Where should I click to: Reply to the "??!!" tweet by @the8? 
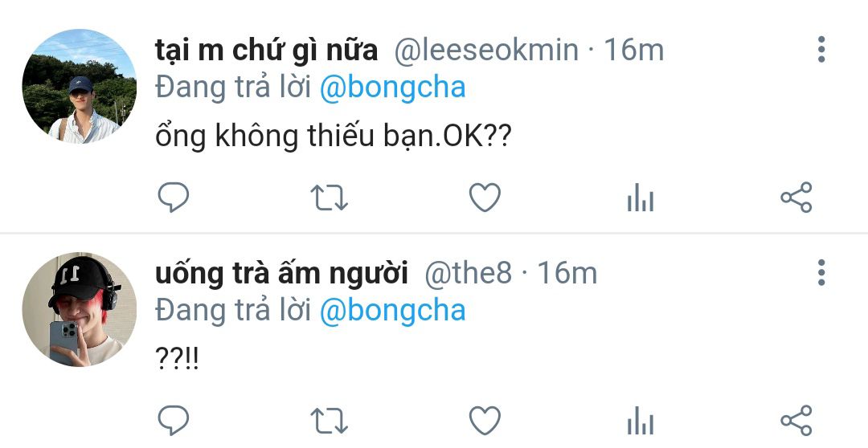[172, 421]
